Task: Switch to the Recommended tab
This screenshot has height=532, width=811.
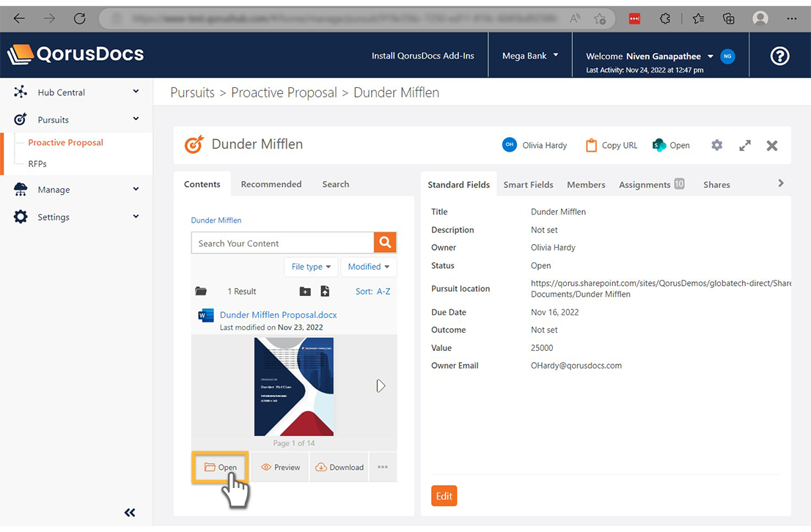Action: pyautogui.click(x=271, y=184)
